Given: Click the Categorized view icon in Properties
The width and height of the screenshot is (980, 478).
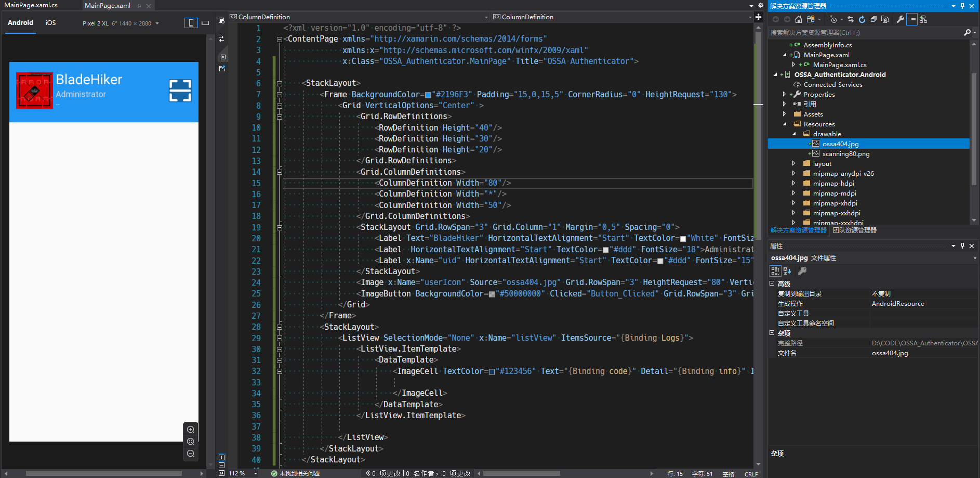Looking at the screenshot, I should 775,271.
